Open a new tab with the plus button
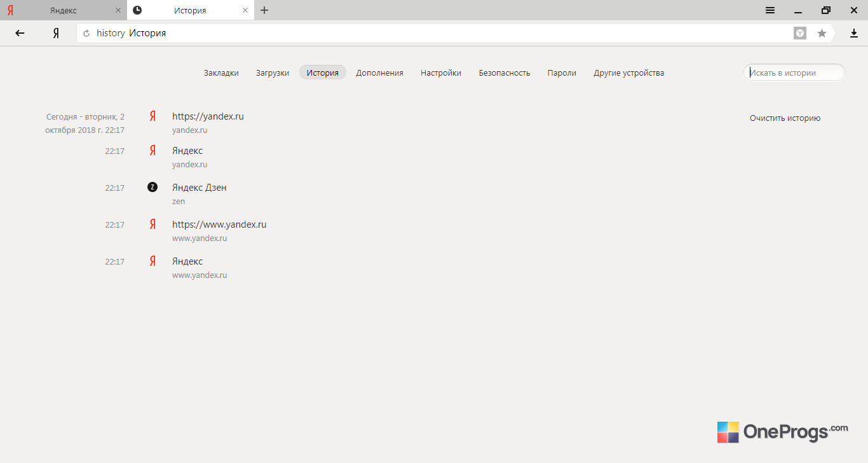 (264, 10)
